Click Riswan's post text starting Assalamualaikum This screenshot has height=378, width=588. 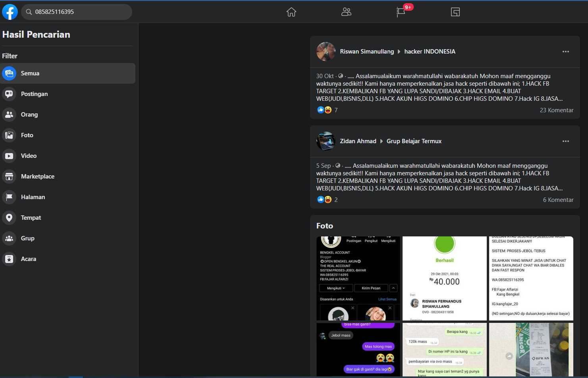(440, 87)
